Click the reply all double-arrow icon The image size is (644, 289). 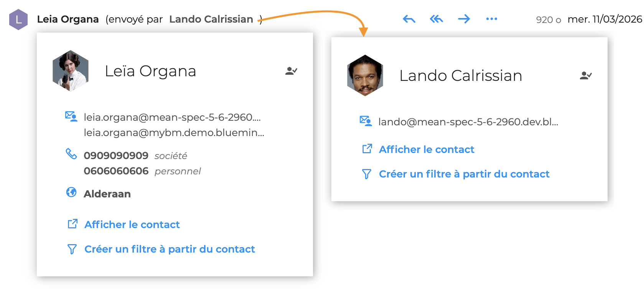pyautogui.click(x=436, y=19)
